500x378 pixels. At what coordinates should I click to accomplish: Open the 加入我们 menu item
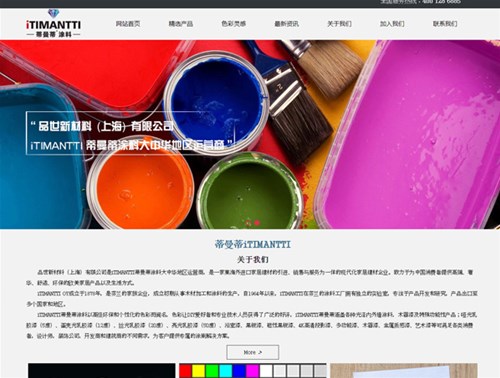click(x=392, y=24)
